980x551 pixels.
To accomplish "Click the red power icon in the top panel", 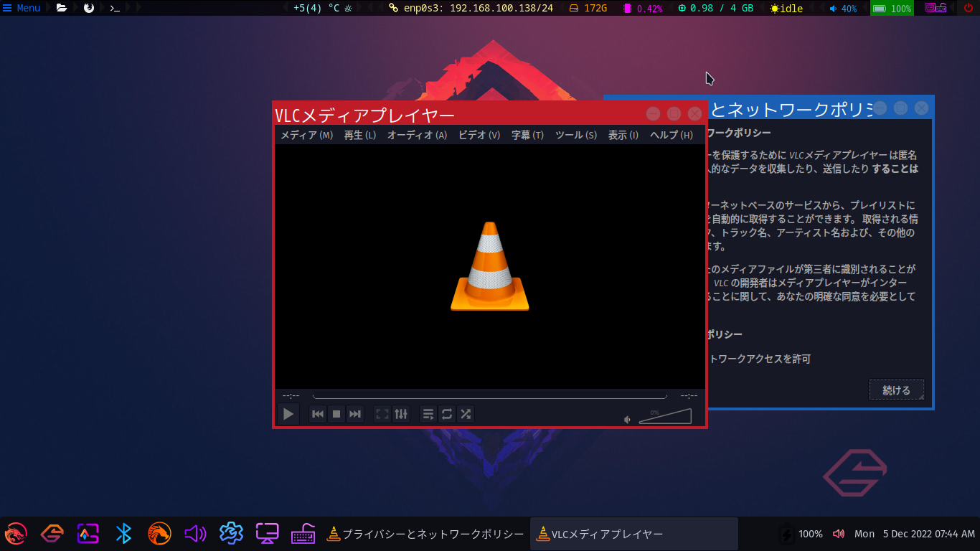I will (x=968, y=8).
